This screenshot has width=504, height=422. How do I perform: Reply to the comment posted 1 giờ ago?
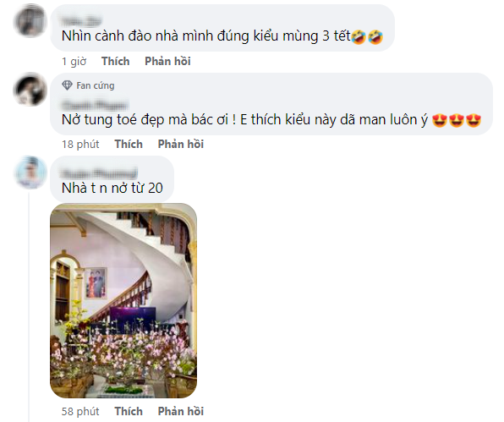167,61
